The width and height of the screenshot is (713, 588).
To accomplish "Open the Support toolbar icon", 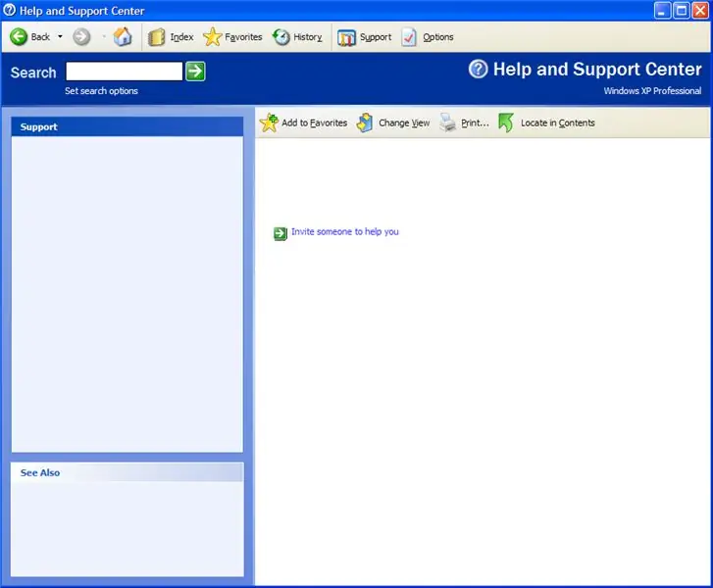I will click(346, 37).
